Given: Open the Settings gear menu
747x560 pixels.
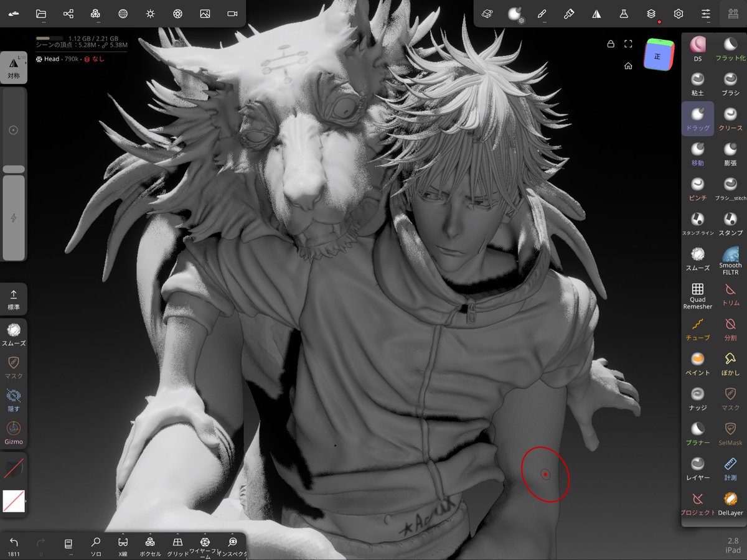Looking at the screenshot, I should (679, 14).
